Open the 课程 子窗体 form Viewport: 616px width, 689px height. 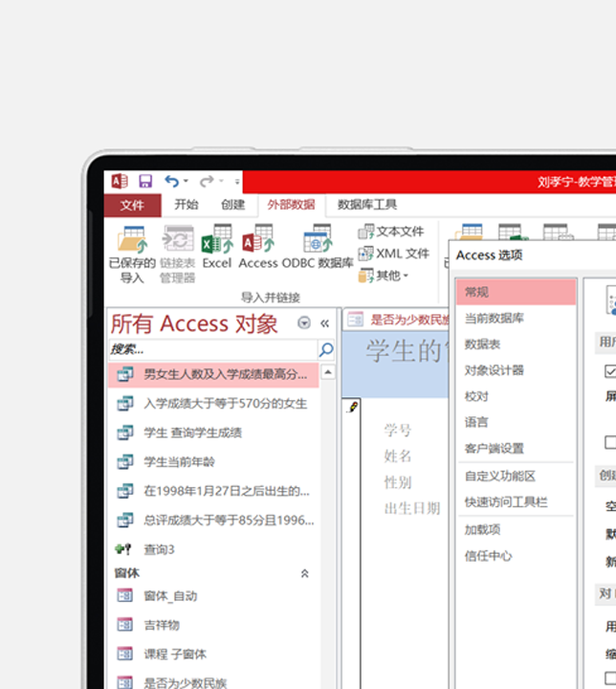[213, 655]
